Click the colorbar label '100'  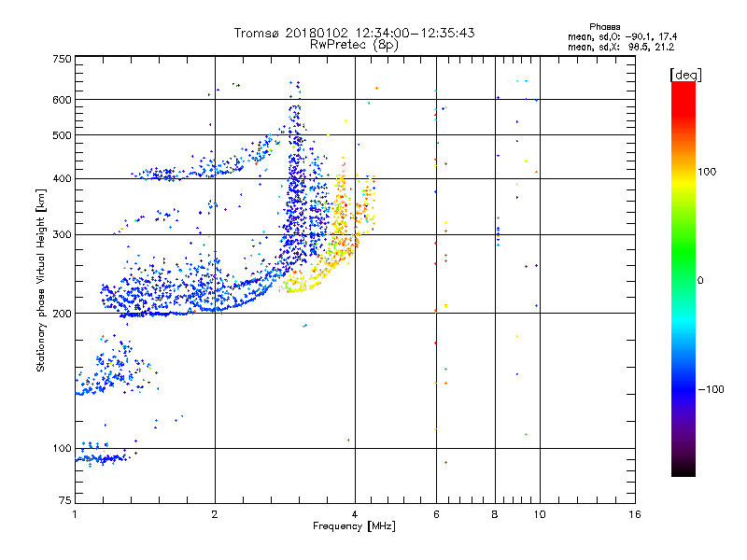[707, 172]
